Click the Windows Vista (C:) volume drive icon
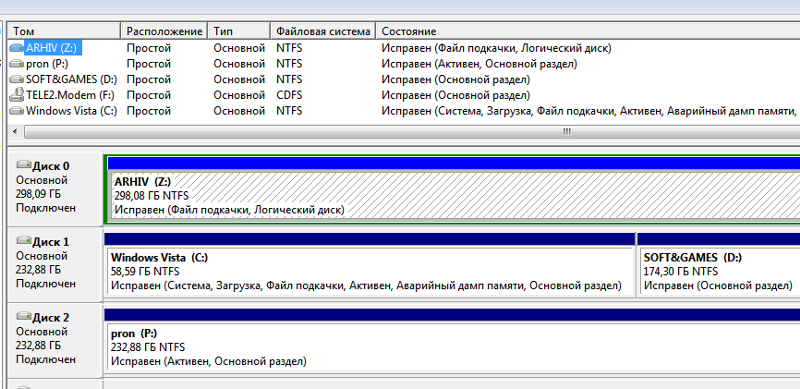 (16, 111)
